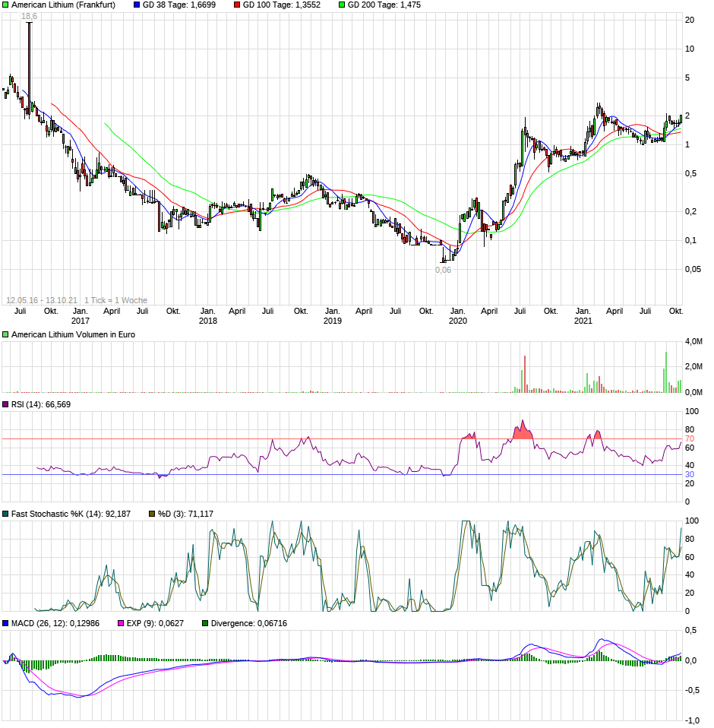This screenshot has width=714, height=728.
Task: Toggle the Volumen in Euro legend swatch
Action: tap(4, 333)
